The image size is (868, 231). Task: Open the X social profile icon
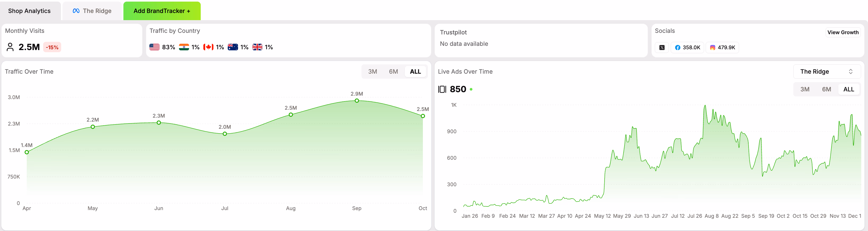click(x=662, y=47)
